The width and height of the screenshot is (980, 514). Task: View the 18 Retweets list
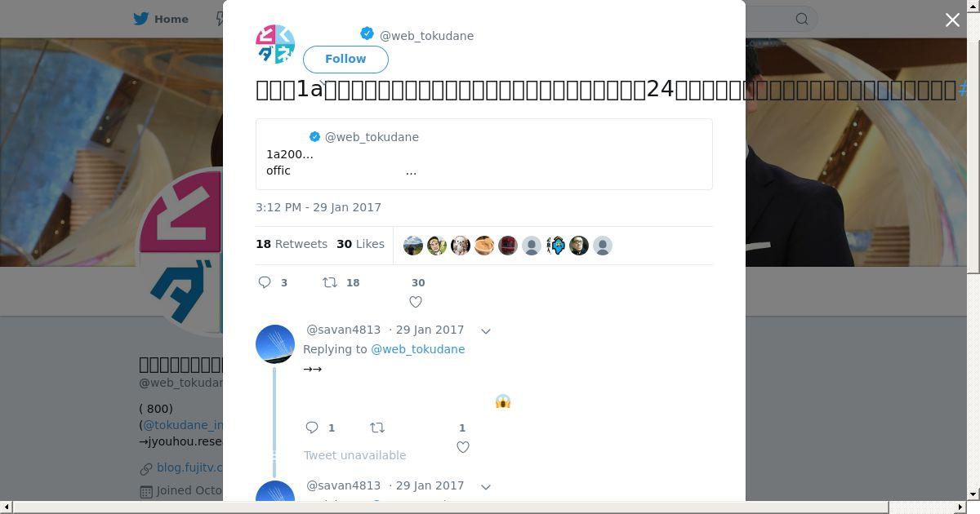point(292,244)
